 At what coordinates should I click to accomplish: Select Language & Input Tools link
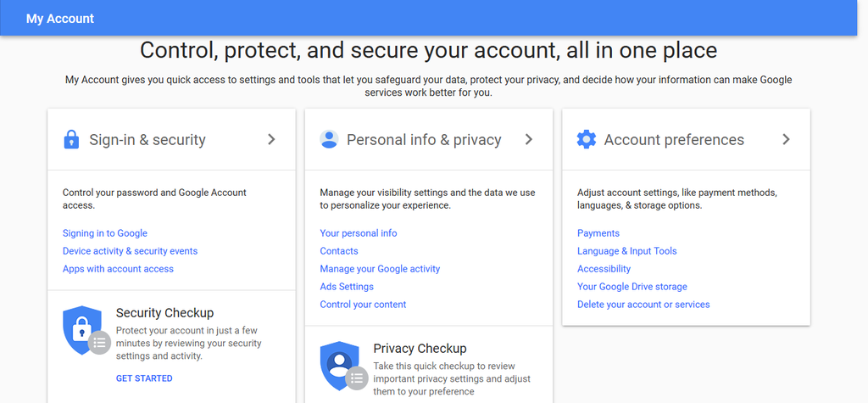click(627, 251)
